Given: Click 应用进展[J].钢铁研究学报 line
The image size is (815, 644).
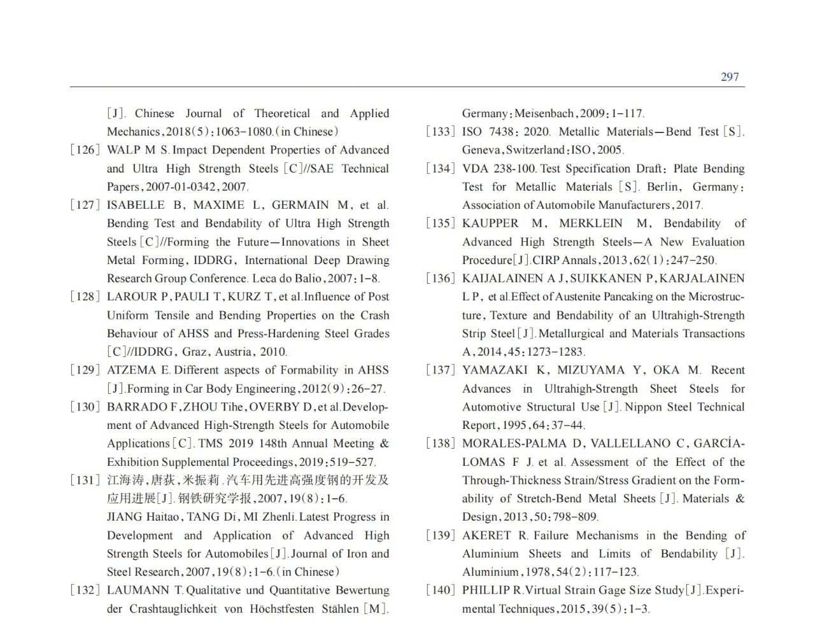Looking at the screenshot, I should pyautogui.click(x=227, y=498).
